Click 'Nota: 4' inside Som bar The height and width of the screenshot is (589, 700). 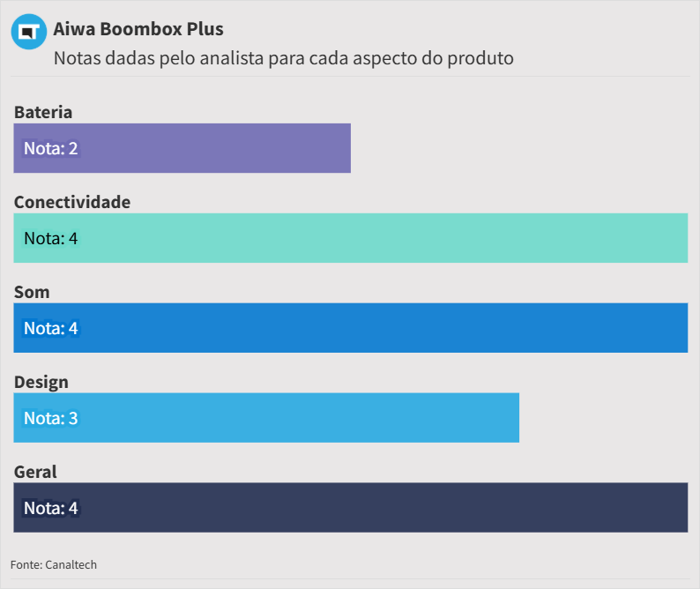(x=51, y=328)
